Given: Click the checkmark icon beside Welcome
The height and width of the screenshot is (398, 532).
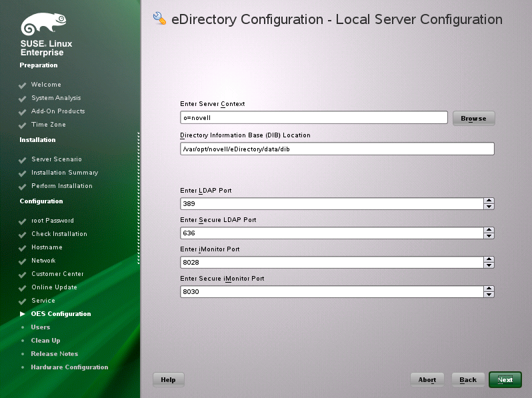Looking at the screenshot, I should (23, 85).
